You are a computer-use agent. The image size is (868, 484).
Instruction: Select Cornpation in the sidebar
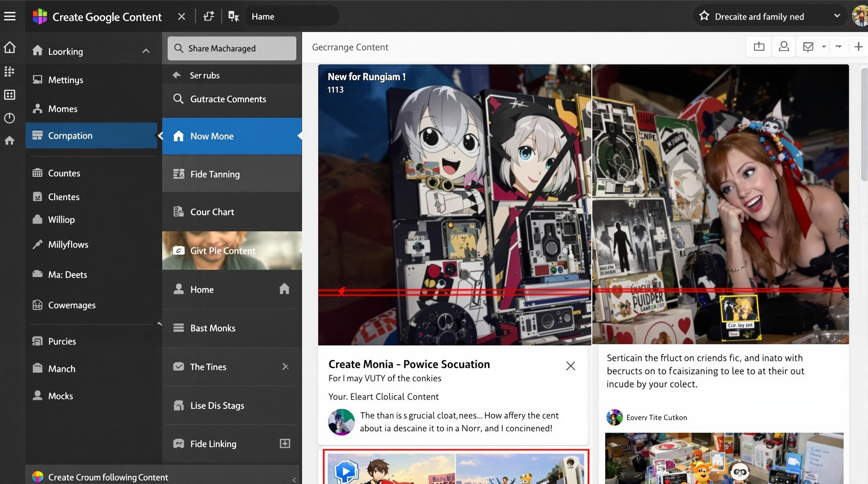pos(91,135)
